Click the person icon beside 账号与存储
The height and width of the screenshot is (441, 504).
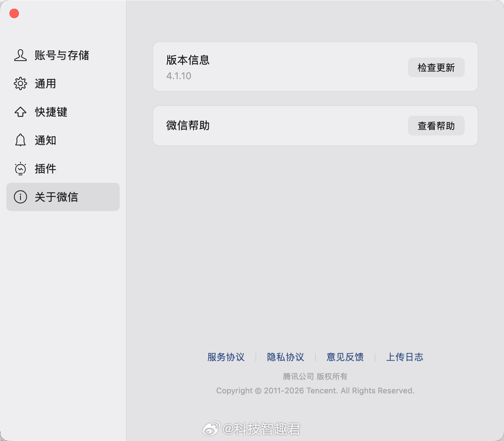tap(20, 55)
